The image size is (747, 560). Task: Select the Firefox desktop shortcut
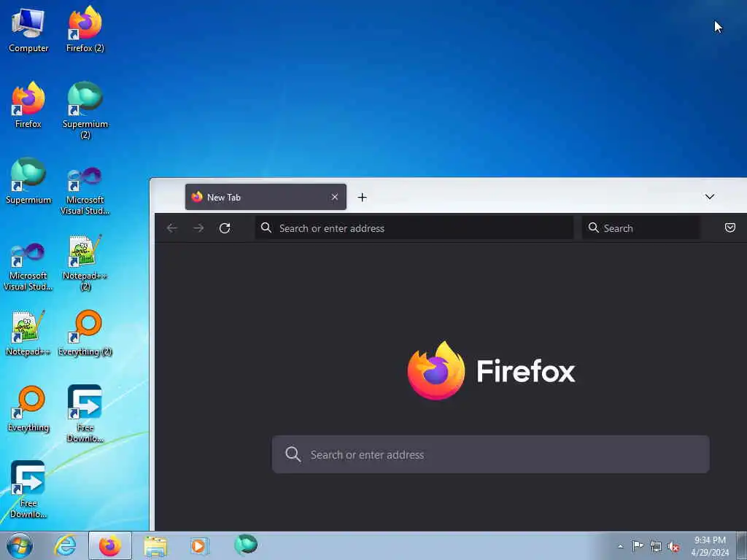click(x=28, y=106)
